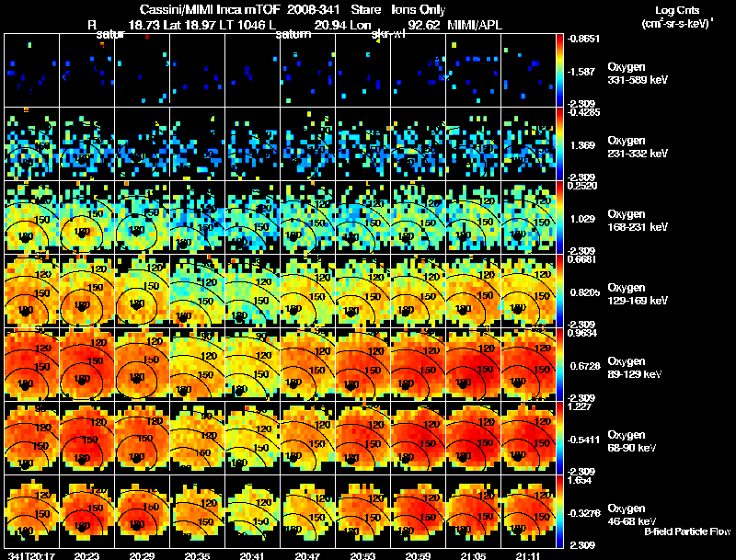Select the 89-129 keV image at 20:47
This screenshot has height=560, width=736.
[x=307, y=365]
